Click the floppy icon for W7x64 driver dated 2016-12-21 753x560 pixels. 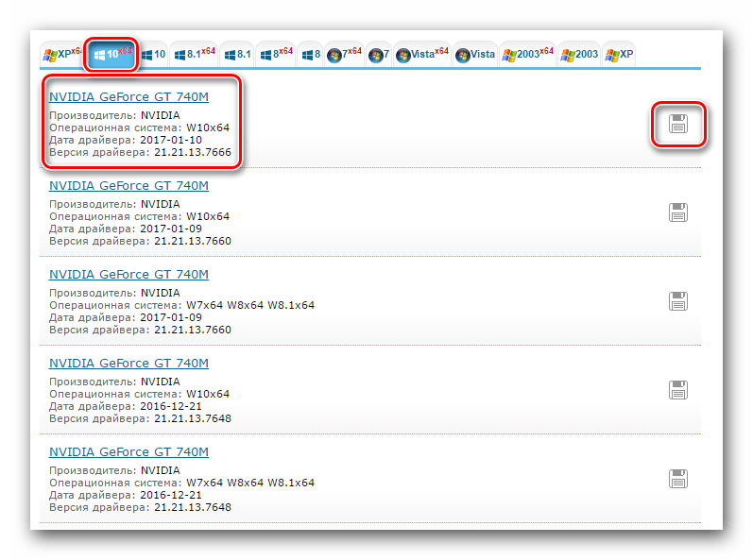pyautogui.click(x=678, y=479)
